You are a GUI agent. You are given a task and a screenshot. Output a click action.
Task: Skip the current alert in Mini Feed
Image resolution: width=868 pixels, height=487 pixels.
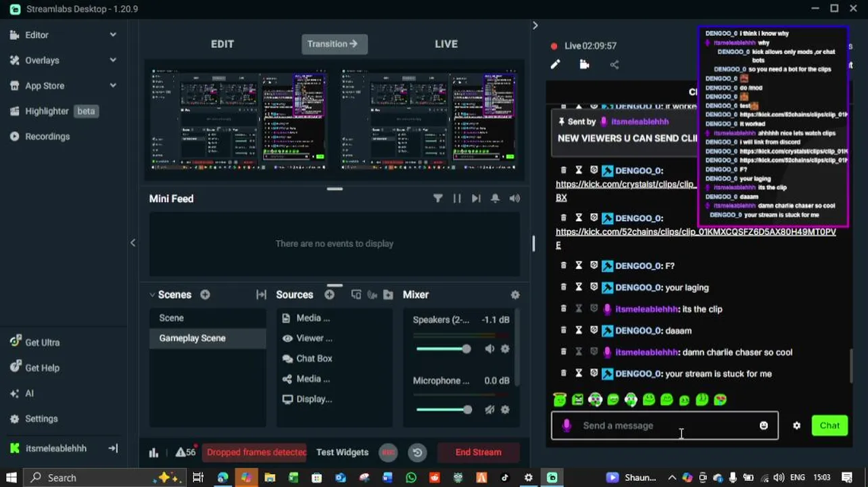pos(476,198)
